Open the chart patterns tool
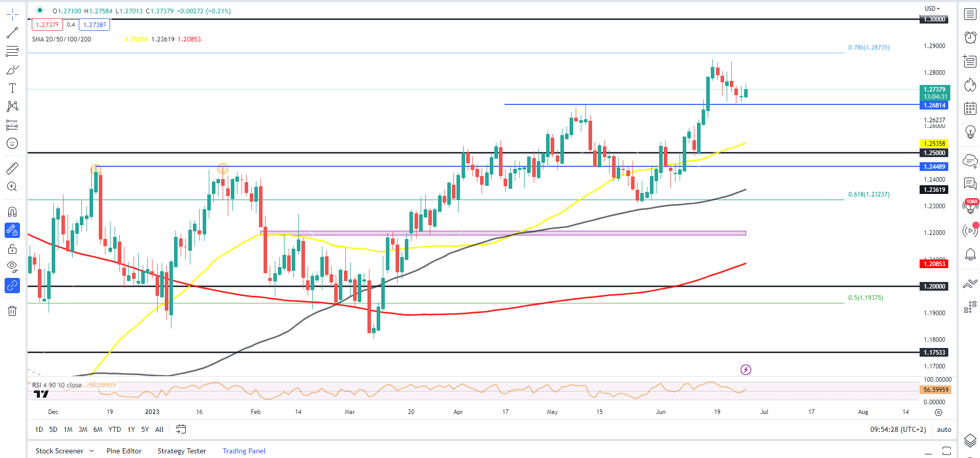 12,106
